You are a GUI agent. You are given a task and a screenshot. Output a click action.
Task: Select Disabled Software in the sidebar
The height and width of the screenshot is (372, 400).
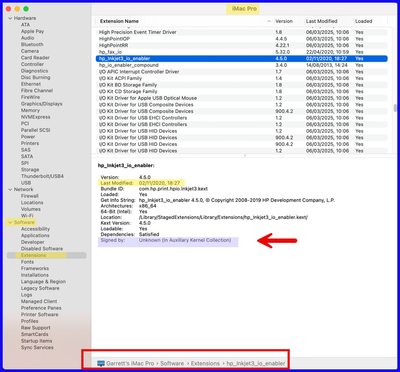click(x=42, y=249)
